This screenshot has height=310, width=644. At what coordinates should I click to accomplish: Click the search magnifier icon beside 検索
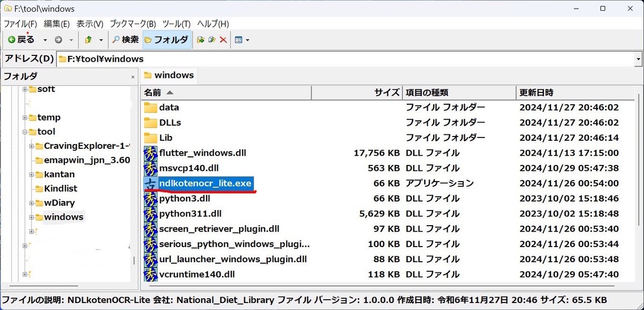tap(116, 39)
